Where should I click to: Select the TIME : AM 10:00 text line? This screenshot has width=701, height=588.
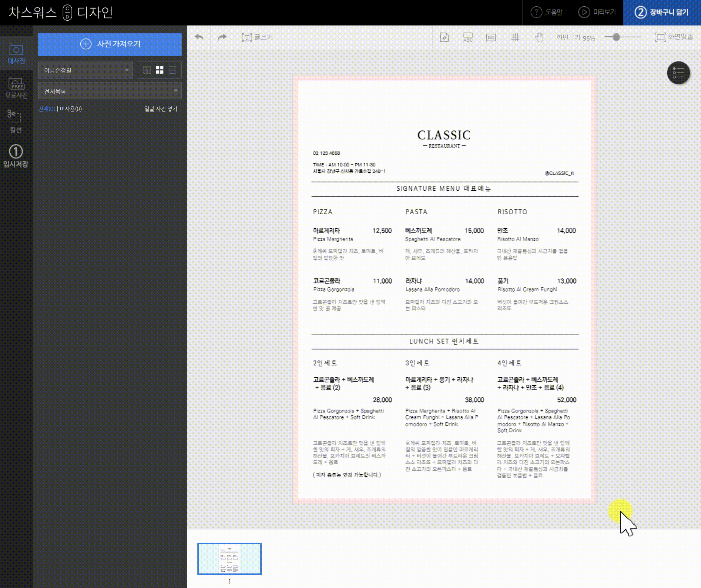(344, 165)
